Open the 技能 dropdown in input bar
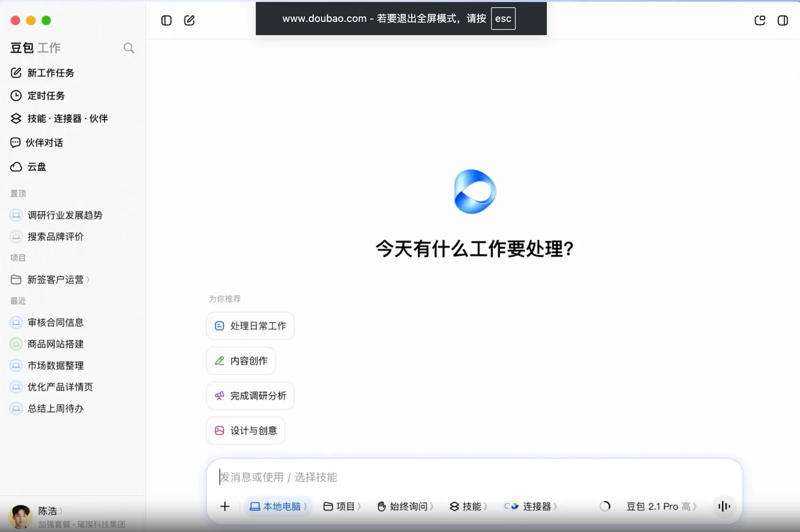800x532 pixels. (468, 506)
